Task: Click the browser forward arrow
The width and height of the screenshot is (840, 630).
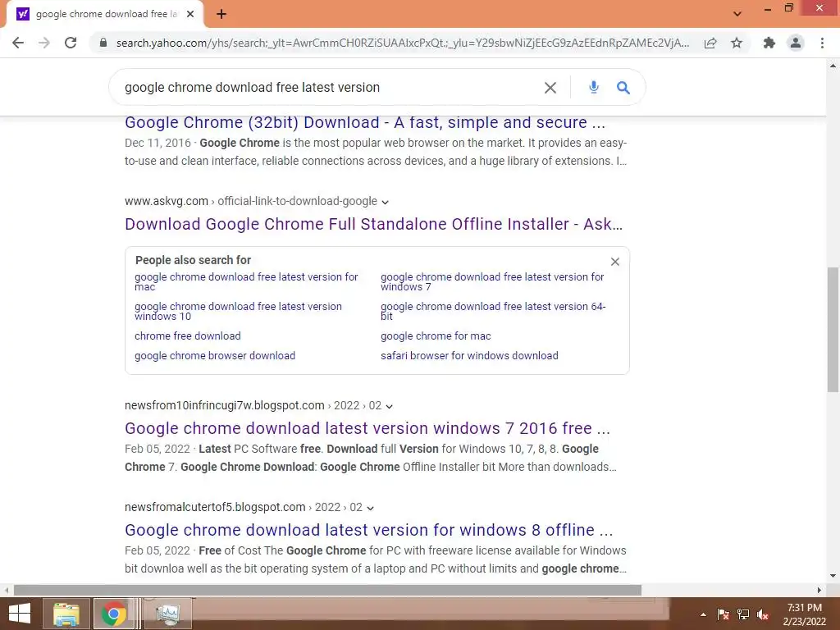Action: click(44, 43)
